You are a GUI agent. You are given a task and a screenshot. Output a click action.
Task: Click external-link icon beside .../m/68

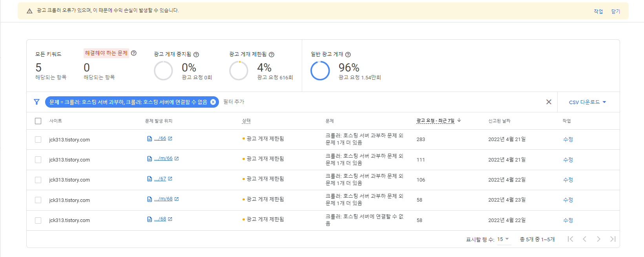(177, 199)
